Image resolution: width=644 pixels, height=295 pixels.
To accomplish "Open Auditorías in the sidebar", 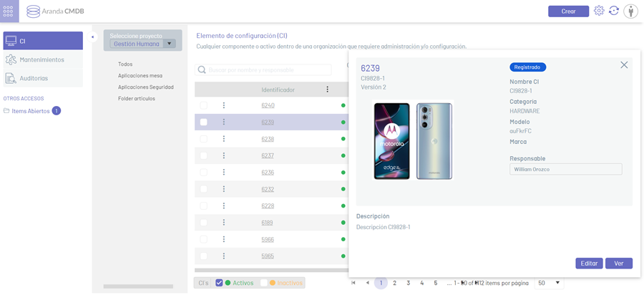I will (43, 78).
